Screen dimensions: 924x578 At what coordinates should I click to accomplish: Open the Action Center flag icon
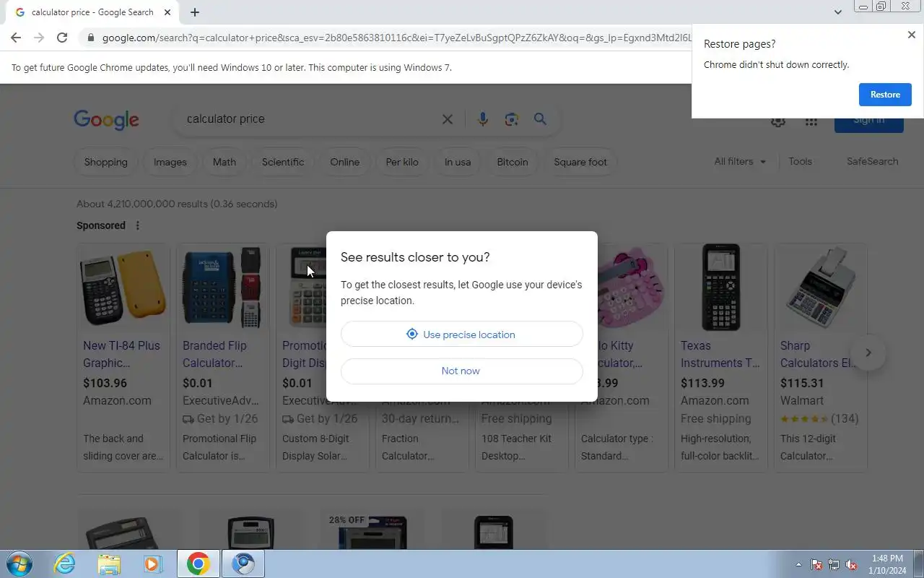tap(816, 564)
